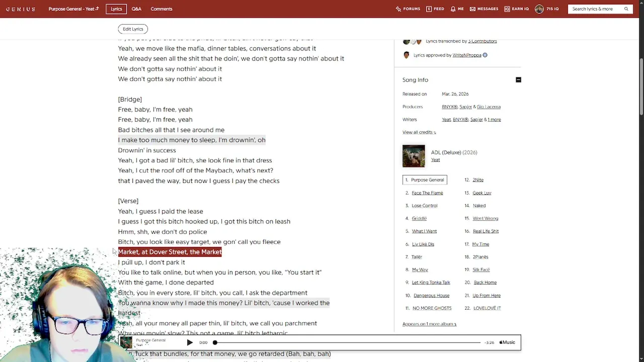Image resolution: width=644 pixels, height=362 pixels.
Task: Select track 1 Purpose General
Action: pos(425,180)
